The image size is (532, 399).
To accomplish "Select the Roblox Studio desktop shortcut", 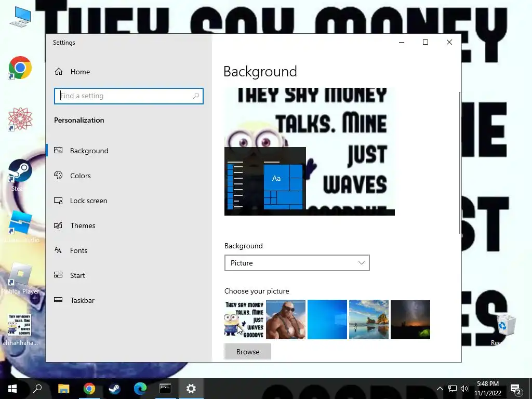I will 20,227.
